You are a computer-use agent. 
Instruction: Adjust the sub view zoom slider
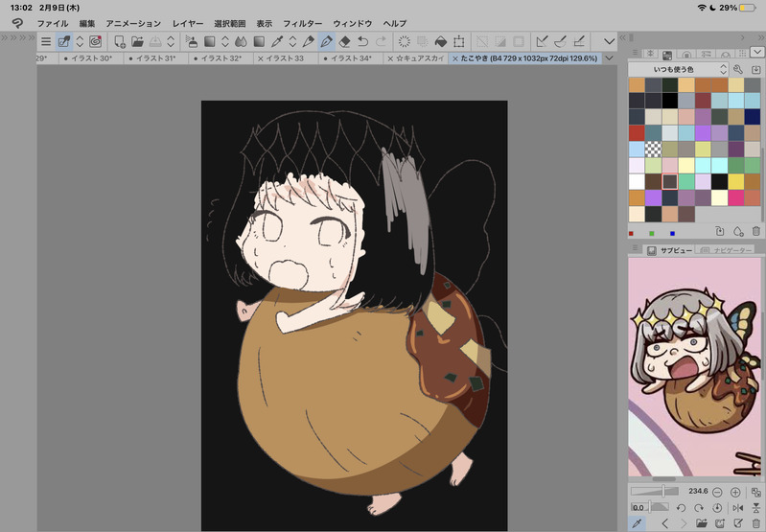[x=655, y=491]
